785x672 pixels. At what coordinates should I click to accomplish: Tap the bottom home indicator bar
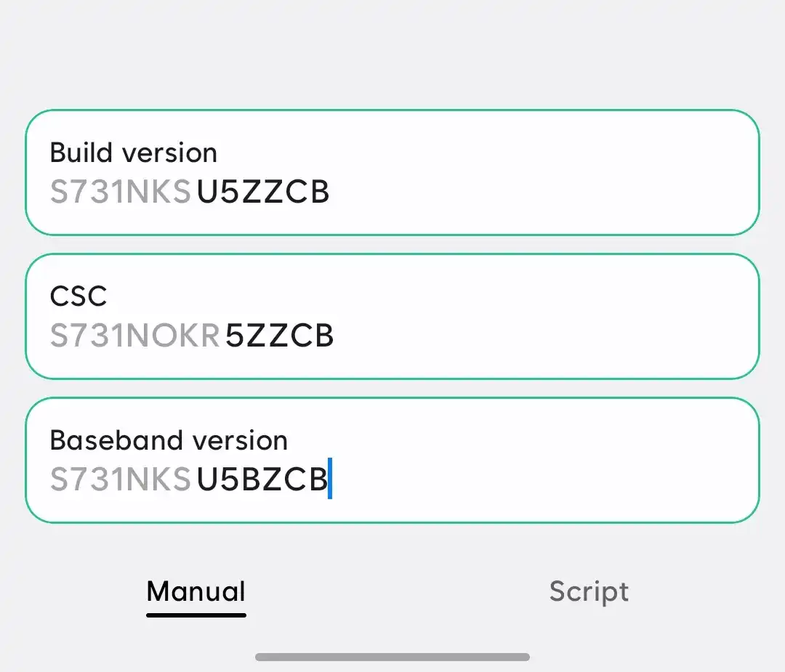click(392, 656)
